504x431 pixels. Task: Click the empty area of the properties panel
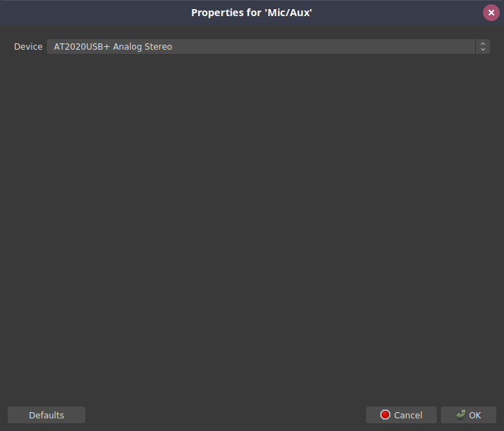point(252,225)
